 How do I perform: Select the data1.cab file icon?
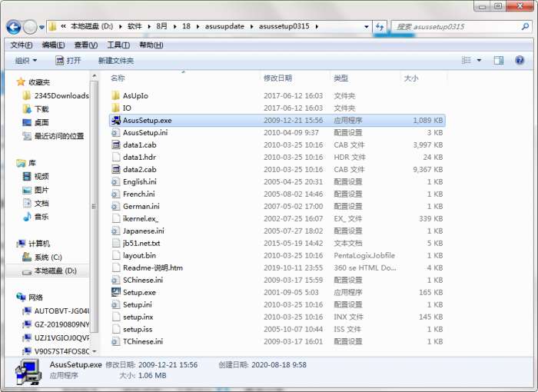(x=116, y=145)
